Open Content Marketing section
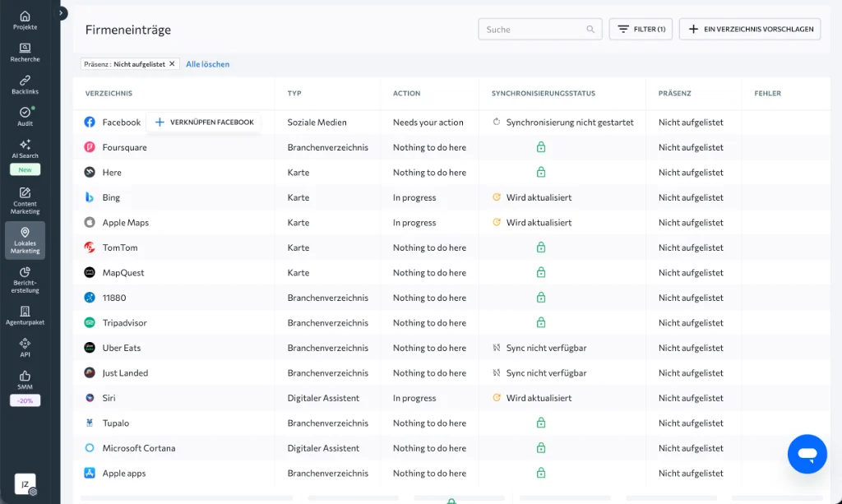The height and width of the screenshot is (504, 842). click(25, 201)
